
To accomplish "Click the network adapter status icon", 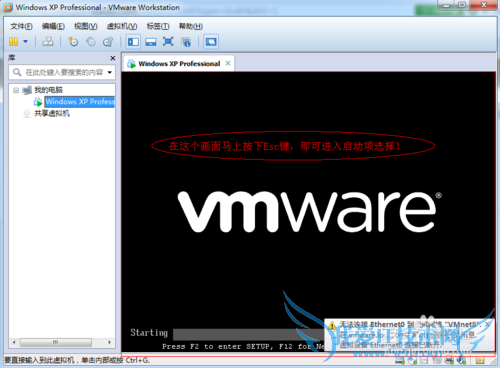I will (x=437, y=360).
